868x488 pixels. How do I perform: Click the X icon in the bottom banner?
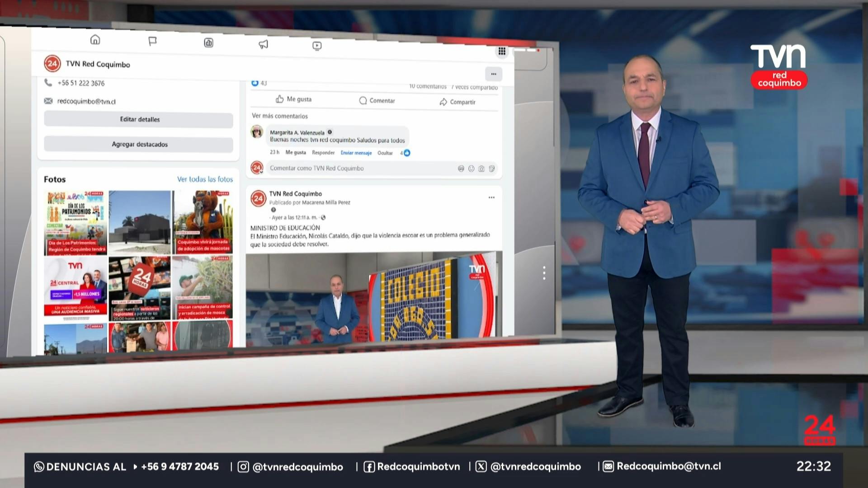click(x=481, y=466)
